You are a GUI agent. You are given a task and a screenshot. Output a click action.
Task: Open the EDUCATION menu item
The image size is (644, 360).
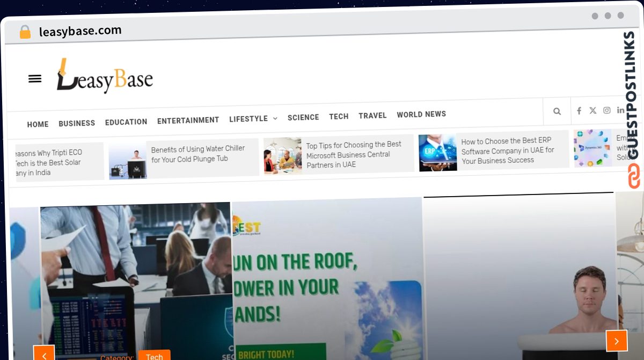pos(126,122)
